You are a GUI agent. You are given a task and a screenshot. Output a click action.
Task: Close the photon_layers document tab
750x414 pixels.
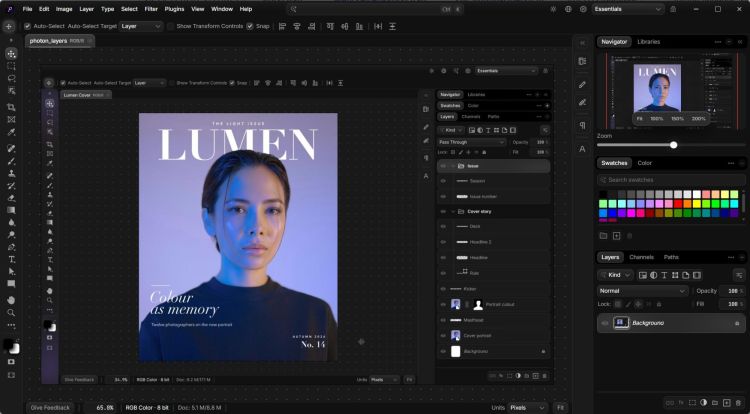pyautogui.click(x=89, y=41)
